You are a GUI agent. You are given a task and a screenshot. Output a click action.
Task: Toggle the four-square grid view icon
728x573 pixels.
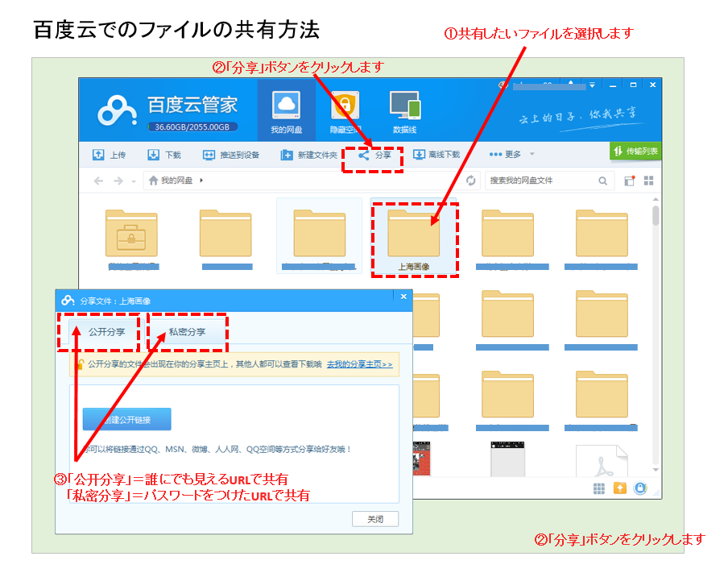(x=648, y=181)
